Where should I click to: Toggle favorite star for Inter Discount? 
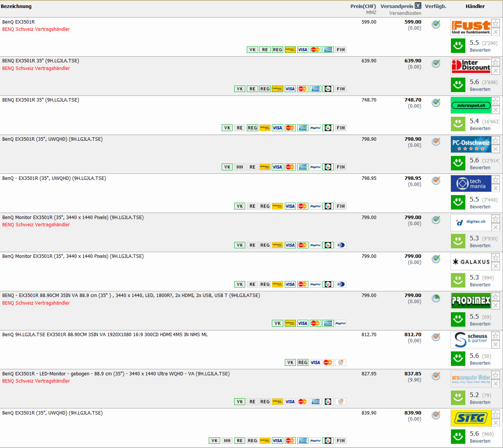(496, 62)
